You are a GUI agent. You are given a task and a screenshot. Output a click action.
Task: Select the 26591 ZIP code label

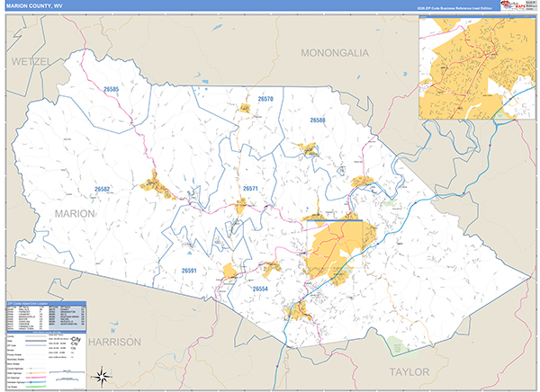coord(189,271)
